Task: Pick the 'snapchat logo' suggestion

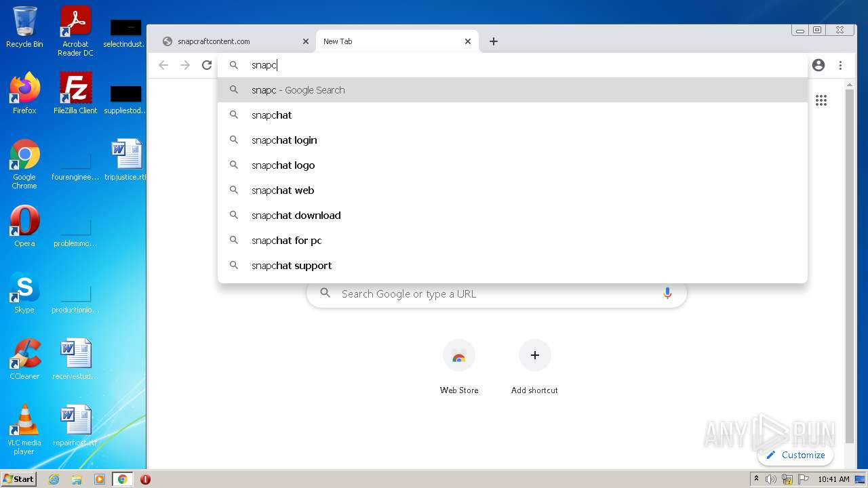Action: [x=513, y=165]
